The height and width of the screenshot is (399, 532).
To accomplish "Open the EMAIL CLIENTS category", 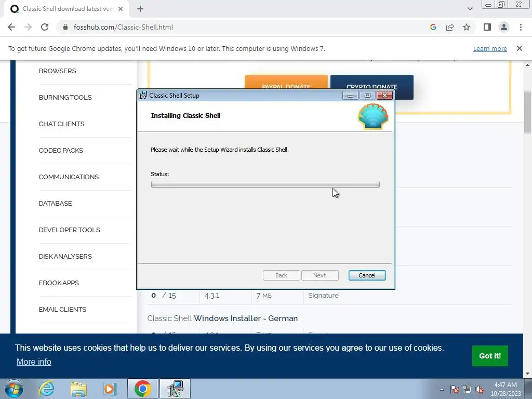I will point(62,309).
